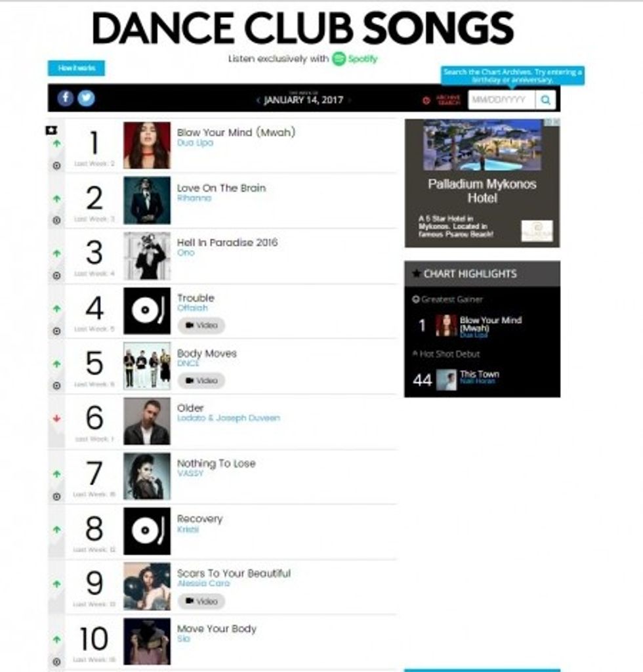Share chart via Facebook icon
The width and height of the screenshot is (643, 672).
point(65,98)
